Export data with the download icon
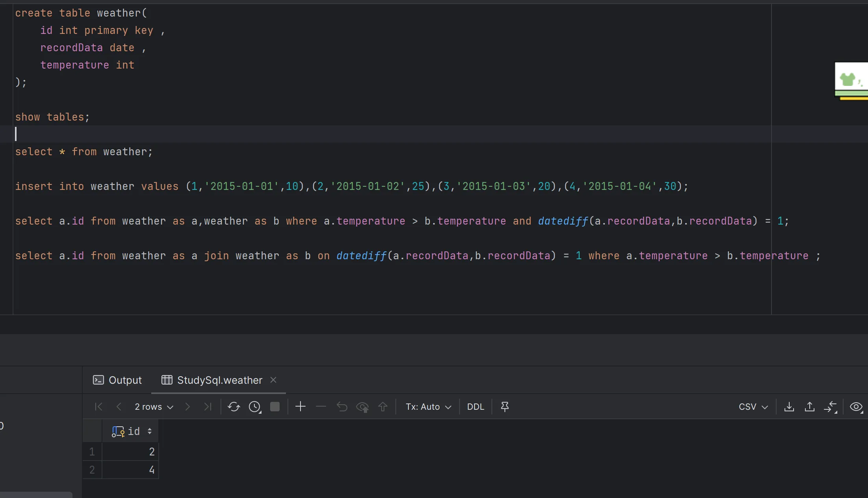The image size is (868, 498). pyautogui.click(x=789, y=407)
